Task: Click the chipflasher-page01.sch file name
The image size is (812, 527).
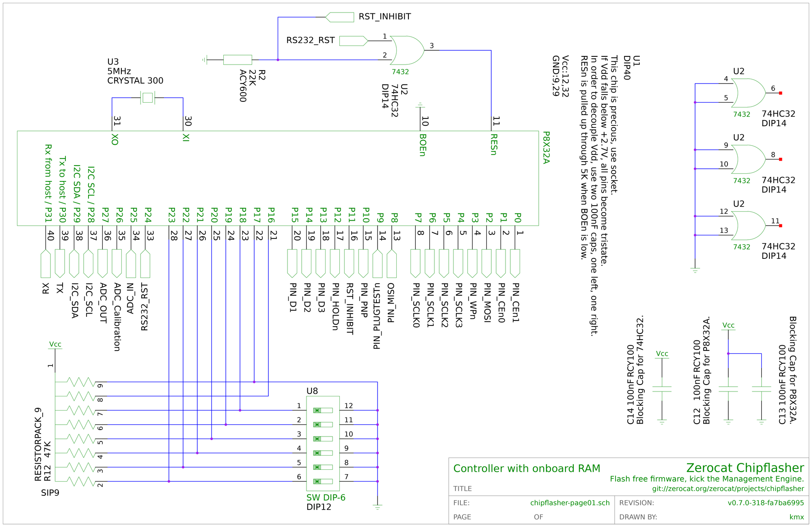Action: pos(570,503)
